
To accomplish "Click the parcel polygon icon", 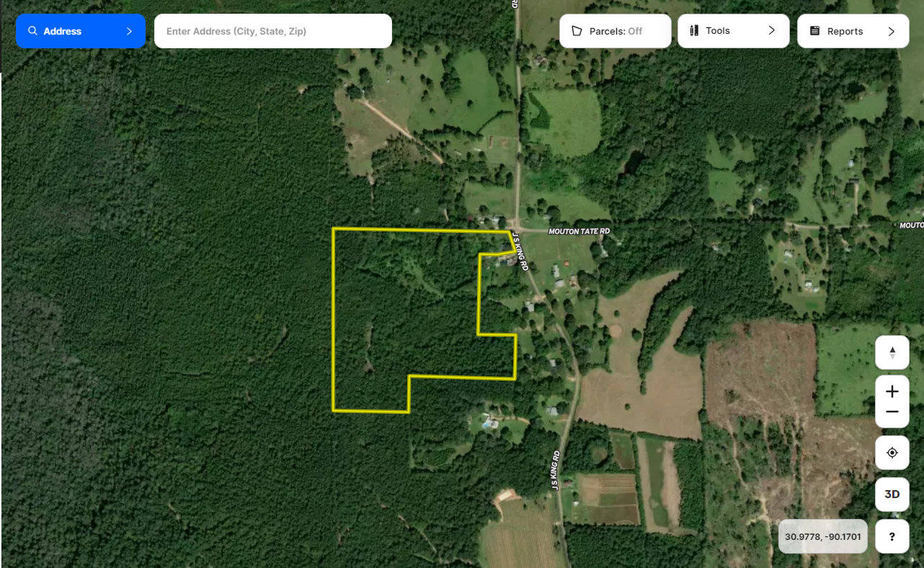I will (x=577, y=31).
